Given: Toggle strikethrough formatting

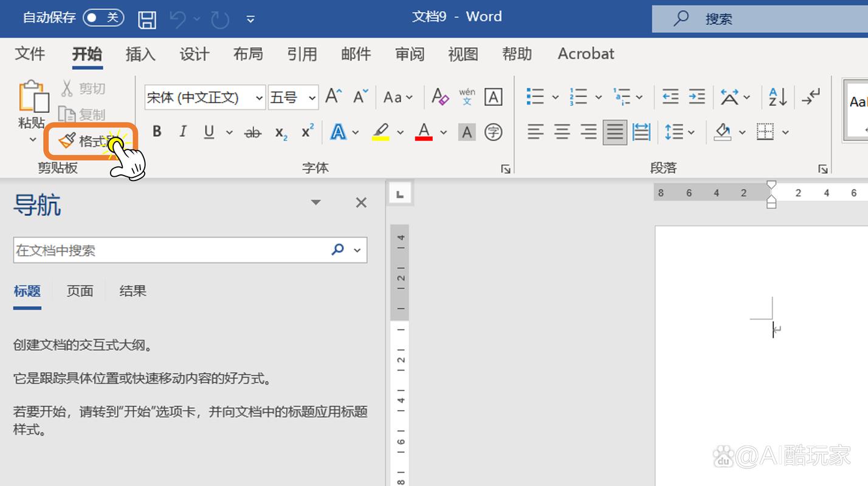Looking at the screenshot, I should (x=252, y=132).
